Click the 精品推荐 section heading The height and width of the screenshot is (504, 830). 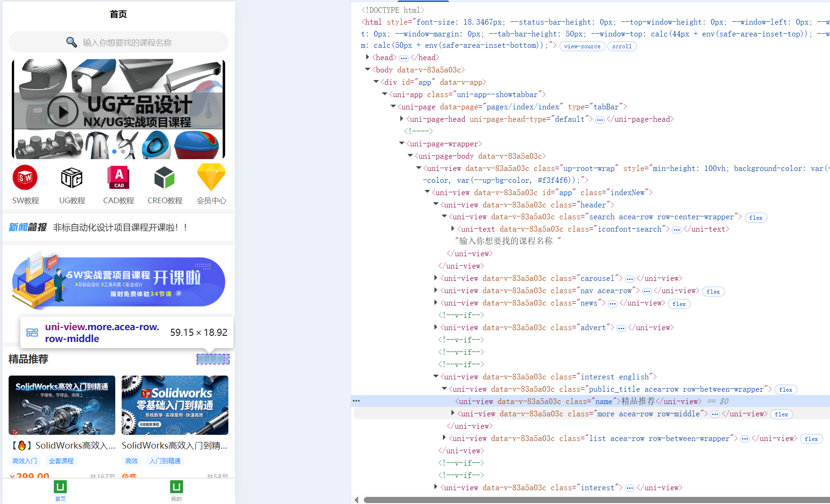point(28,359)
